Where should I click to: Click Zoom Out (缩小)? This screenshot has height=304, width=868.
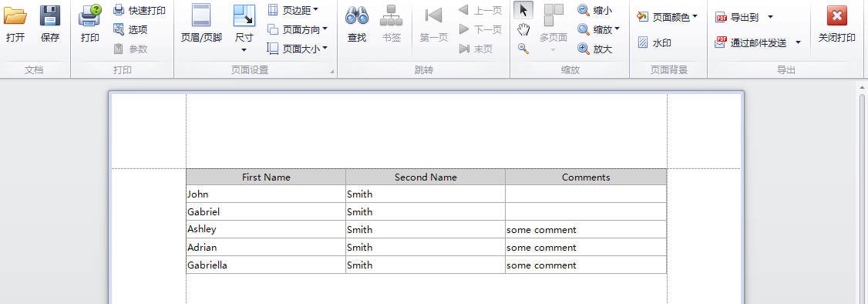pos(594,10)
